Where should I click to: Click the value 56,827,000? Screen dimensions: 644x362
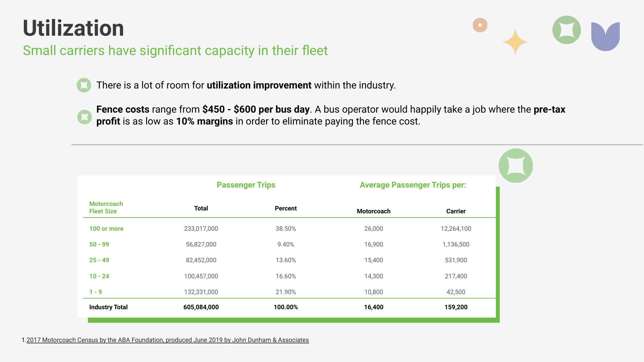(201, 244)
